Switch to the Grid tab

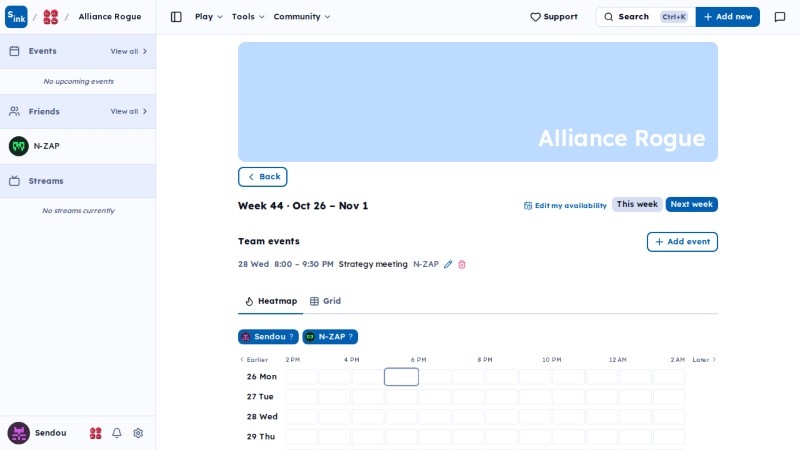click(326, 301)
